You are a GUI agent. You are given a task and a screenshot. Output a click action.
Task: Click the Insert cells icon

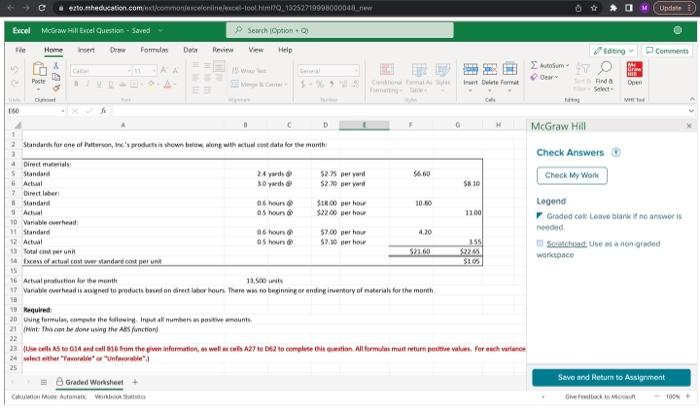[471, 69]
